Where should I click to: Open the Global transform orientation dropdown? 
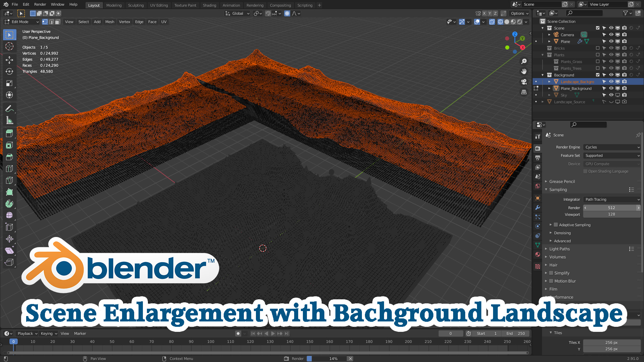click(237, 13)
